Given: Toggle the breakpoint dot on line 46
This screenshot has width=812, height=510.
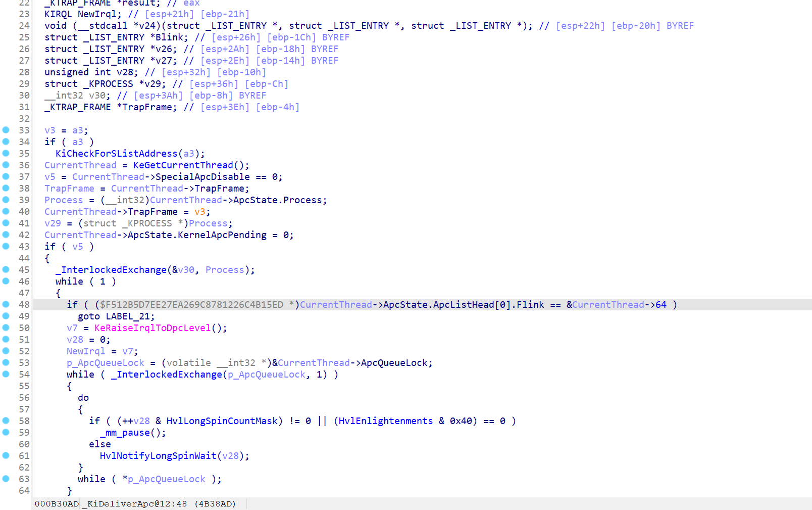Looking at the screenshot, I should pyautogui.click(x=6, y=281).
